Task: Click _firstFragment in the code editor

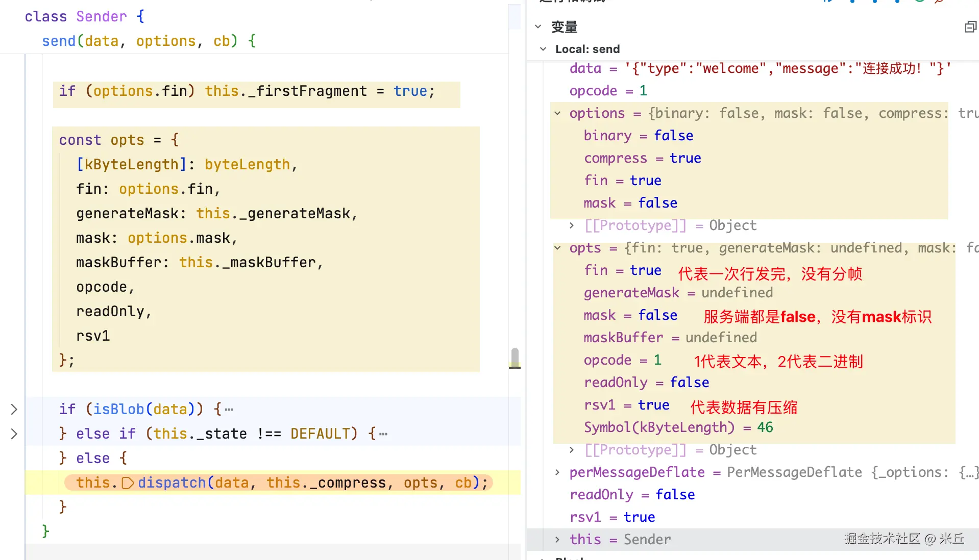Action: click(307, 91)
